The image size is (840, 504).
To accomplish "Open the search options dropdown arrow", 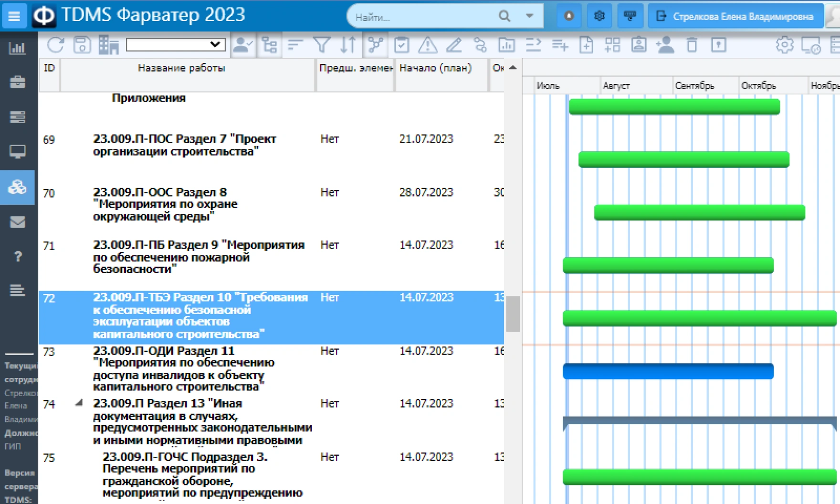I will pos(529,16).
